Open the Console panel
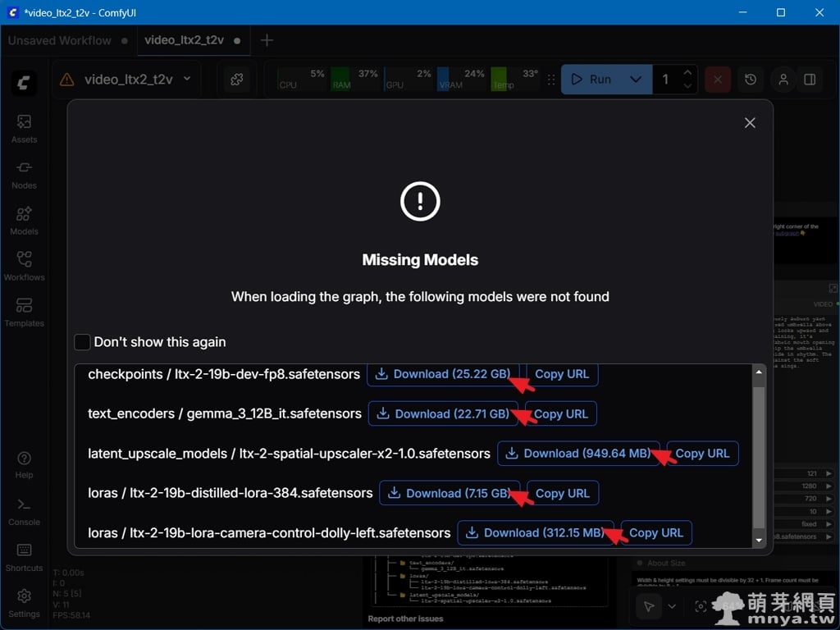The width and height of the screenshot is (840, 630). tap(24, 510)
